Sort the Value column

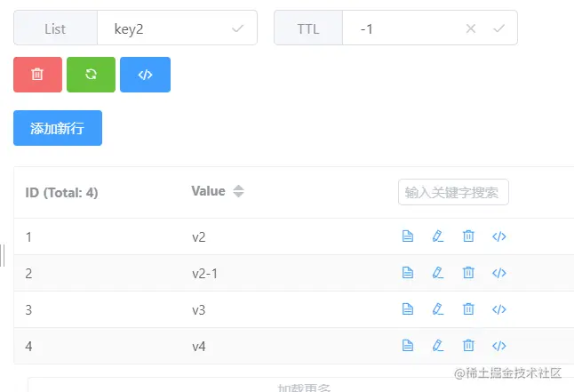pyautogui.click(x=238, y=191)
